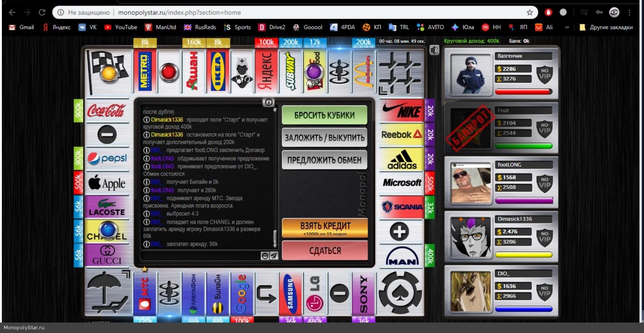Image resolution: width=644 pixels, height=333 pixels.
Task: Select the Apple property cell
Action: click(x=108, y=183)
